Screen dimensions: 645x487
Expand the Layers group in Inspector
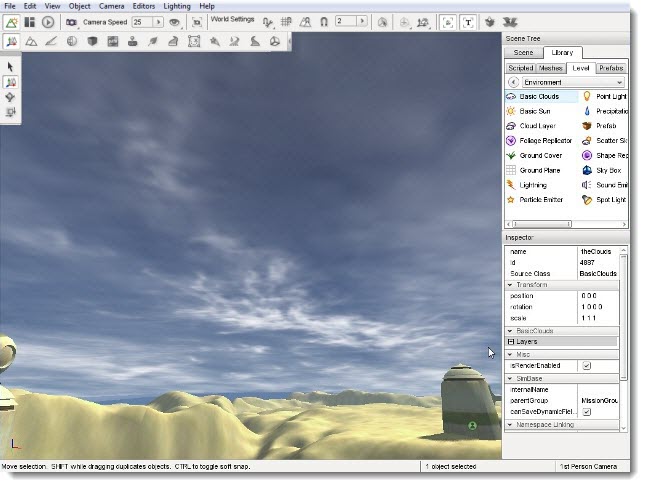(511, 342)
